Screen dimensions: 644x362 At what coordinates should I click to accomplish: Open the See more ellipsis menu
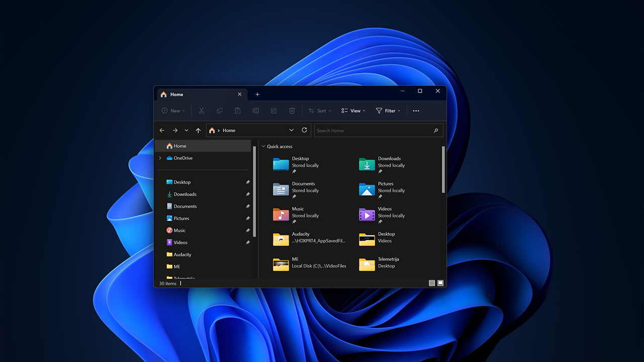(x=416, y=111)
